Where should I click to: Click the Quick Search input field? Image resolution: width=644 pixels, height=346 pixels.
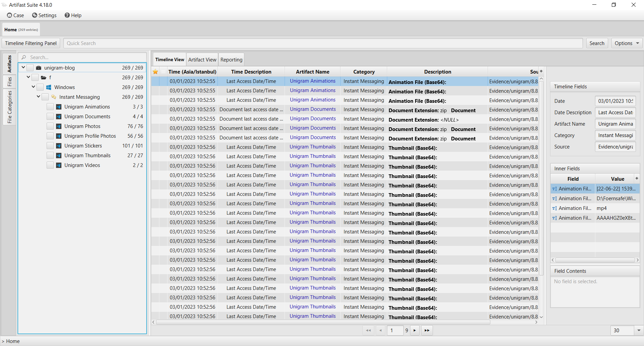coord(323,43)
